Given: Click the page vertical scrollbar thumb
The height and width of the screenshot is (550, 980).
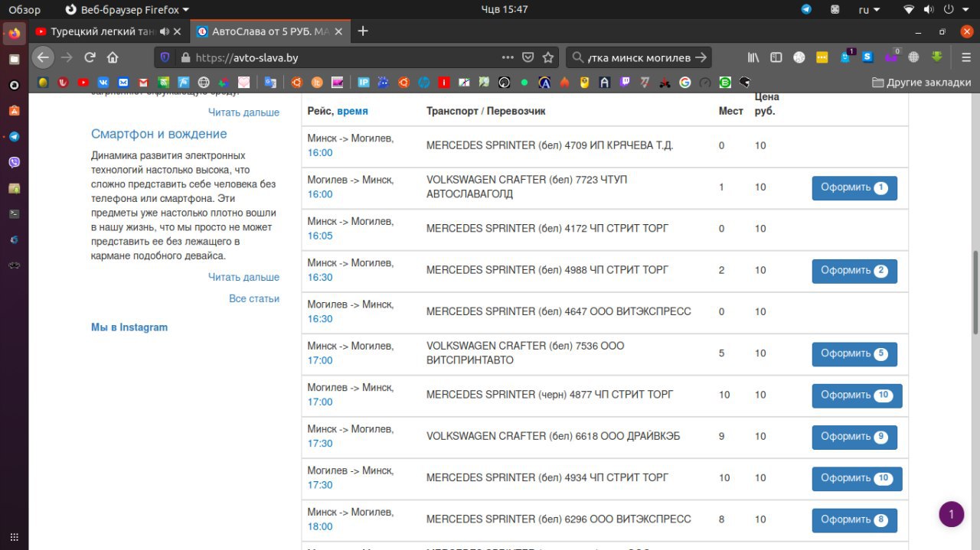Looking at the screenshot, I should click(x=975, y=292).
